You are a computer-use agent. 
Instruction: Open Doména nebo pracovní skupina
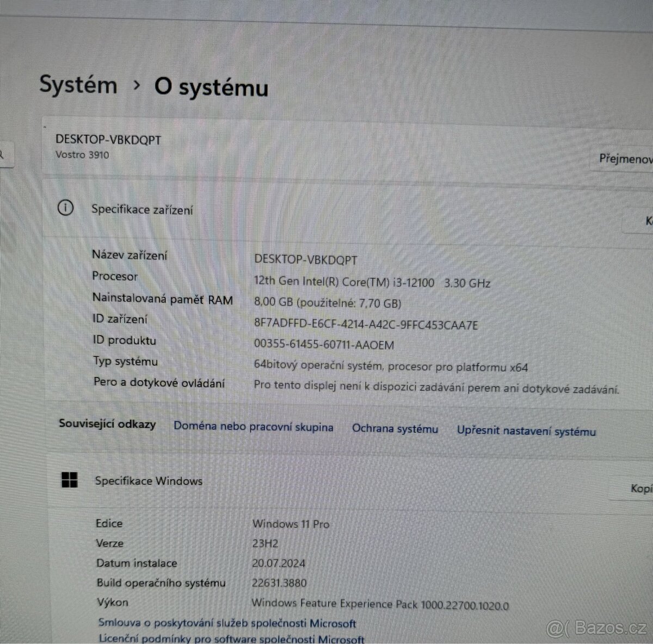point(253,428)
